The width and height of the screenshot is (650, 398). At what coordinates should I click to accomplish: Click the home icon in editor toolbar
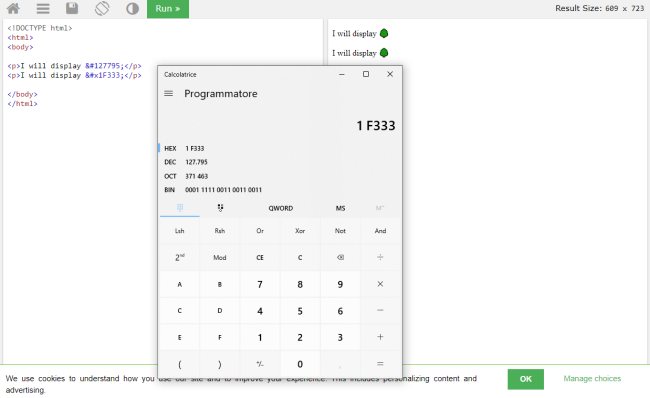pyautogui.click(x=13, y=8)
